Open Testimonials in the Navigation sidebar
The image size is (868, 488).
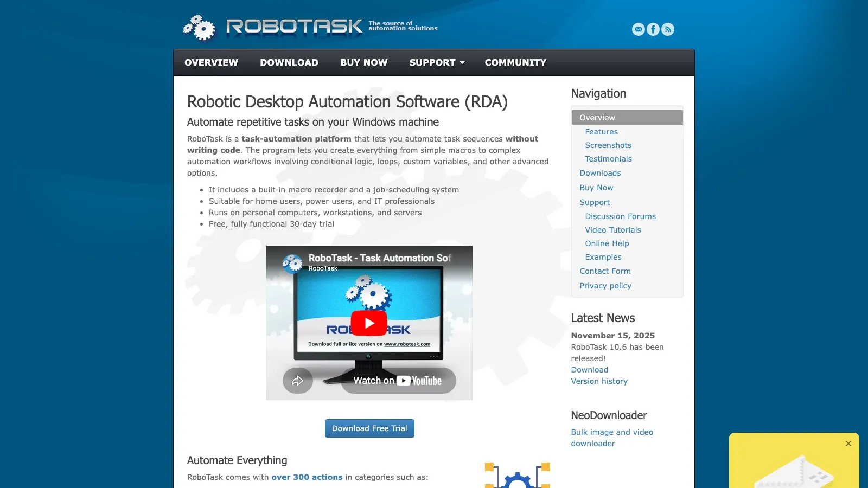click(x=608, y=159)
